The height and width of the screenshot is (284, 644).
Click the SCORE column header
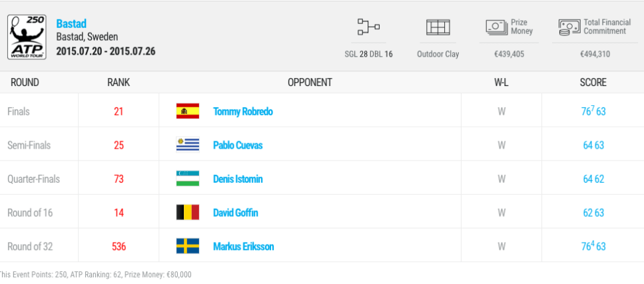(x=593, y=83)
